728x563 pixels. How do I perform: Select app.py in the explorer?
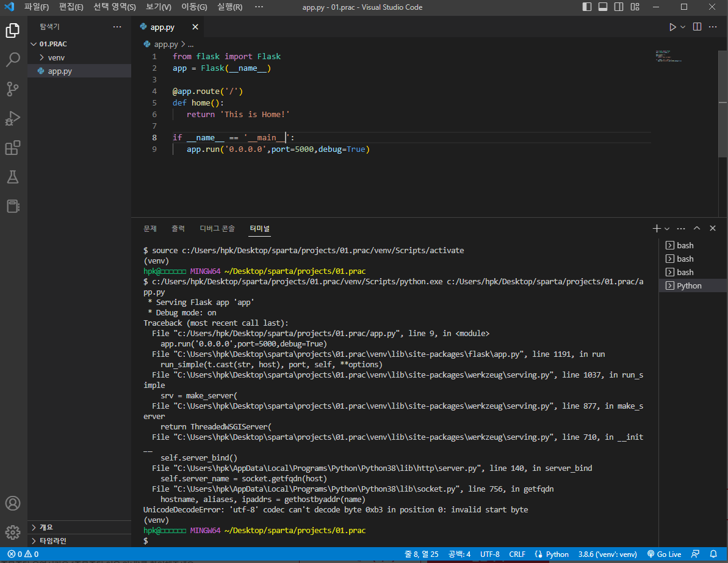point(79,71)
